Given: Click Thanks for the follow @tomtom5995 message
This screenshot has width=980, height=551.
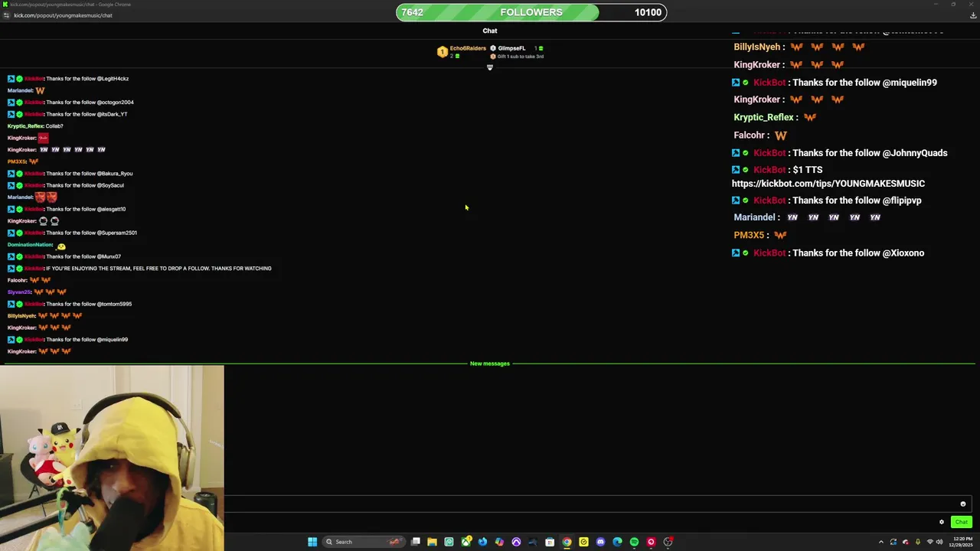Looking at the screenshot, I should click(x=89, y=304).
